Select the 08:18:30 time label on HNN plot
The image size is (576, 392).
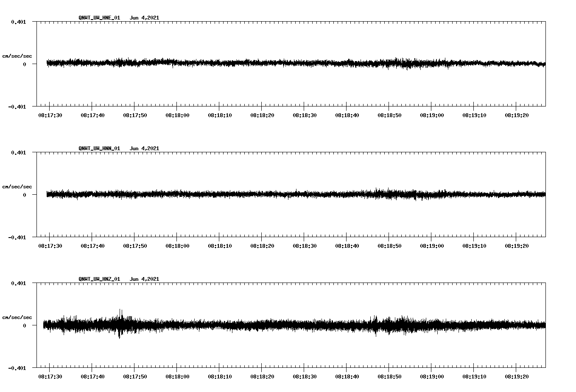click(305, 246)
